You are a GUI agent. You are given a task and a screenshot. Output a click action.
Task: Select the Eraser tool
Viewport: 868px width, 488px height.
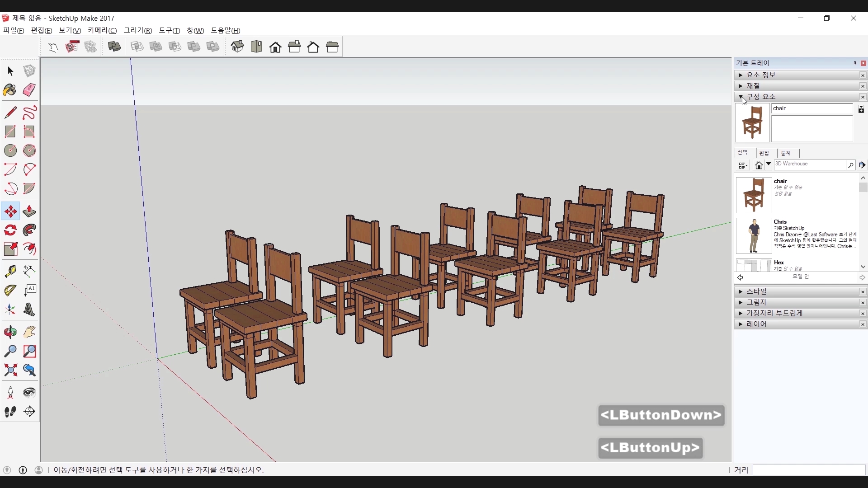click(x=29, y=90)
